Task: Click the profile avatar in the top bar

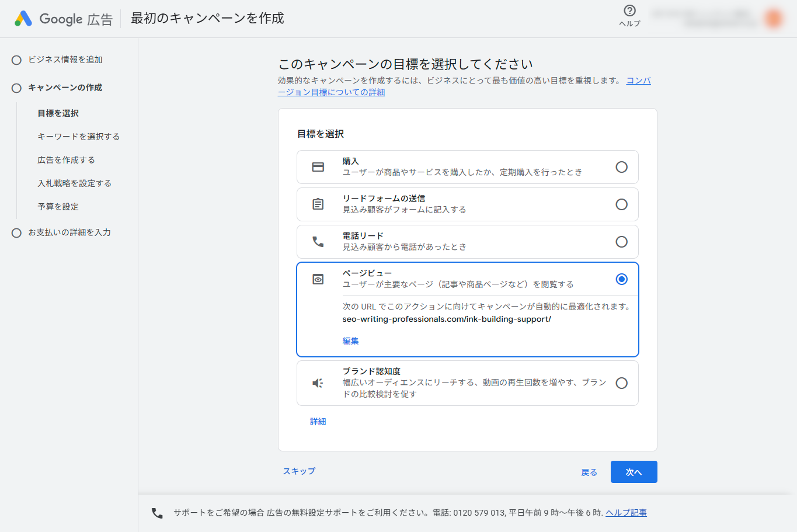Action: pyautogui.click(x=773, y=18)
